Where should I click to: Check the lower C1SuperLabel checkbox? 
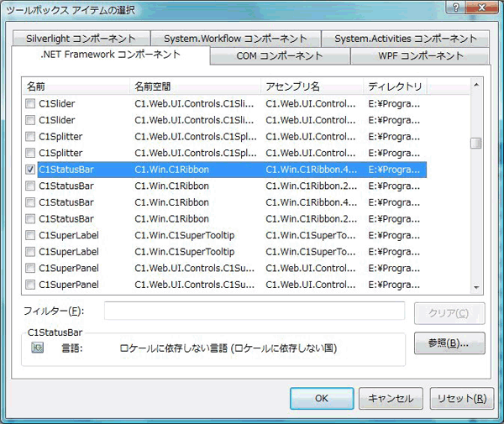[x=30, y=252]
